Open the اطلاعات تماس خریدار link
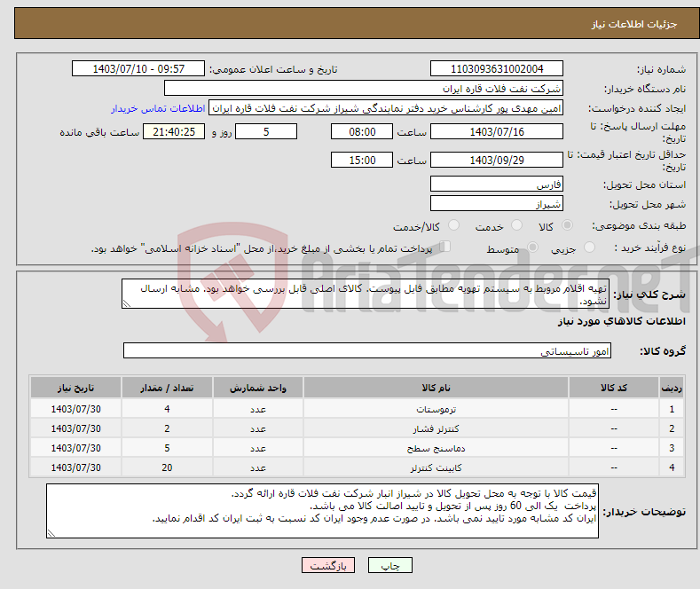Image resolution: width=700 pixels, height=589 pixels. 158,108
